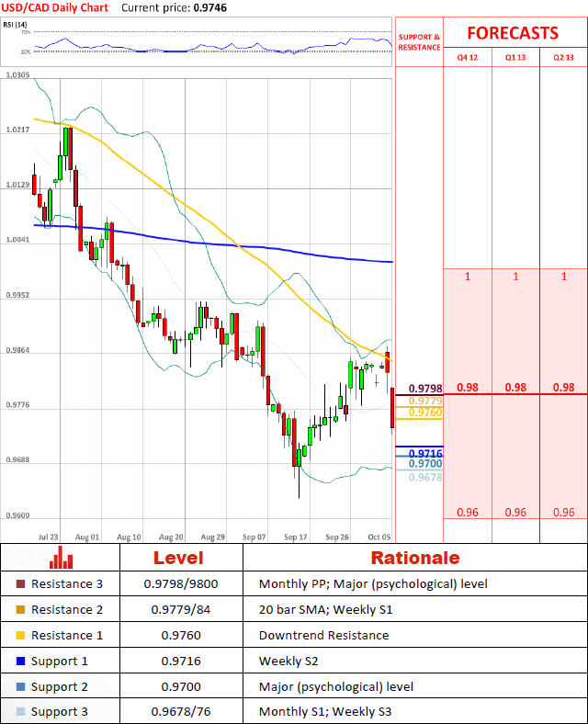Viewport: 588px width, 724px height.
Task: Select the Q1 13 forecast column header
Action: point(515,57)
